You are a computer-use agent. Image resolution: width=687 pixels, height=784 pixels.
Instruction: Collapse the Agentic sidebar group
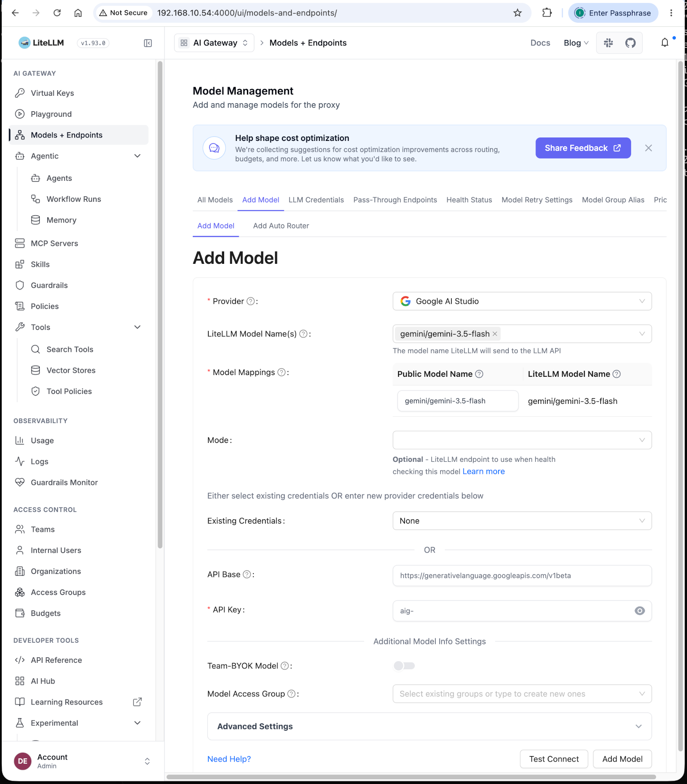pyautogui.click(x=79, y=156)
